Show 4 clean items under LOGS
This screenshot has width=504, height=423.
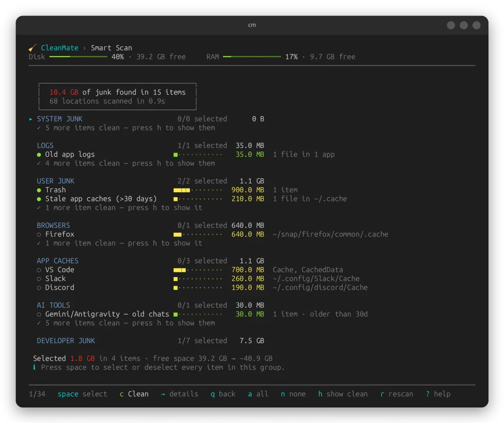(126, 163)
